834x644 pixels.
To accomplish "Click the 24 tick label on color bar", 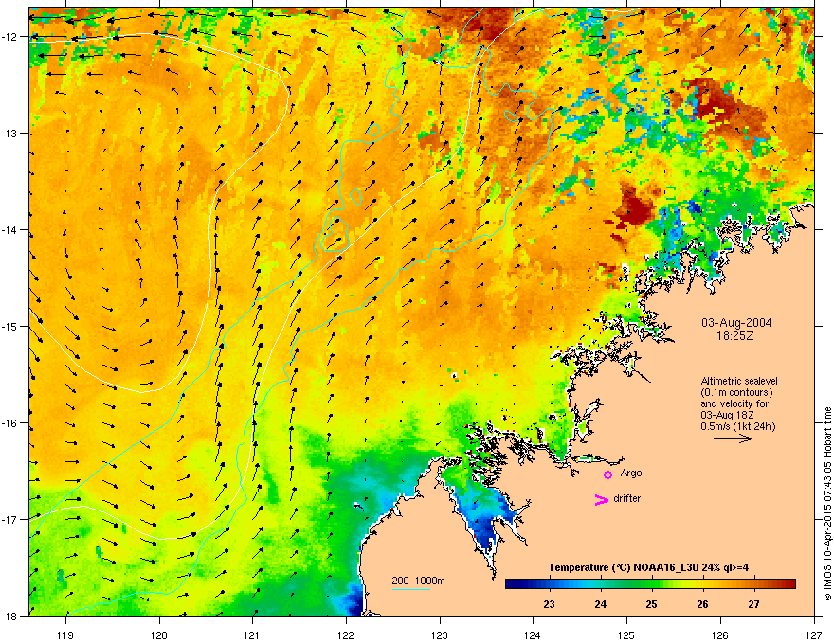I will [x=601, y=604].
